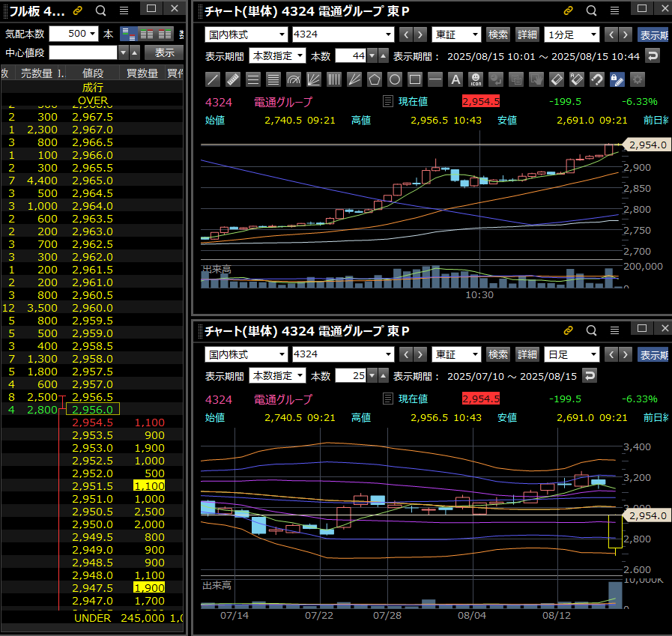The image size is (672, 636).
Task: Go to next timeframe in bottom chart
Action: pos(626,354)
